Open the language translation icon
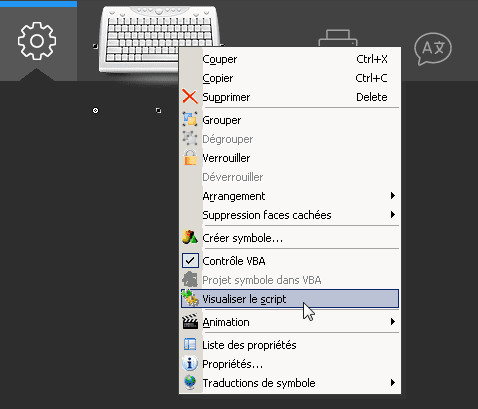Image resolution: width=478 pixels, height=409 pixels. [x=433, y=48]
